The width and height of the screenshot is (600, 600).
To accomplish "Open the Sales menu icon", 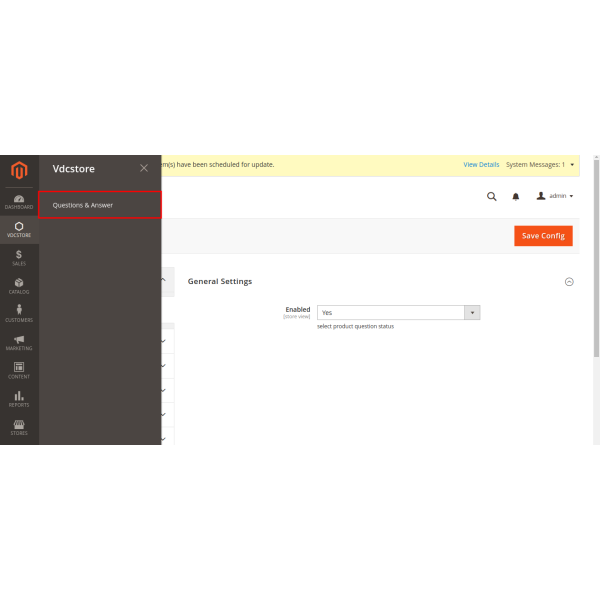I will point(19,257).
